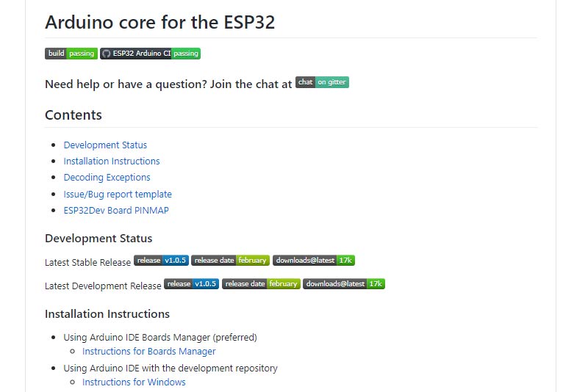Open stable downloads@latest 17k badge
This screenshot has height=392, width=588.
pyautogui.click(x=314, y=260)
